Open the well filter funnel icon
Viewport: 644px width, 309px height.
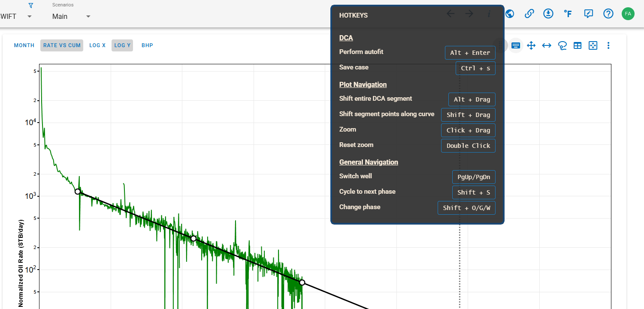[x=30, y=6]
